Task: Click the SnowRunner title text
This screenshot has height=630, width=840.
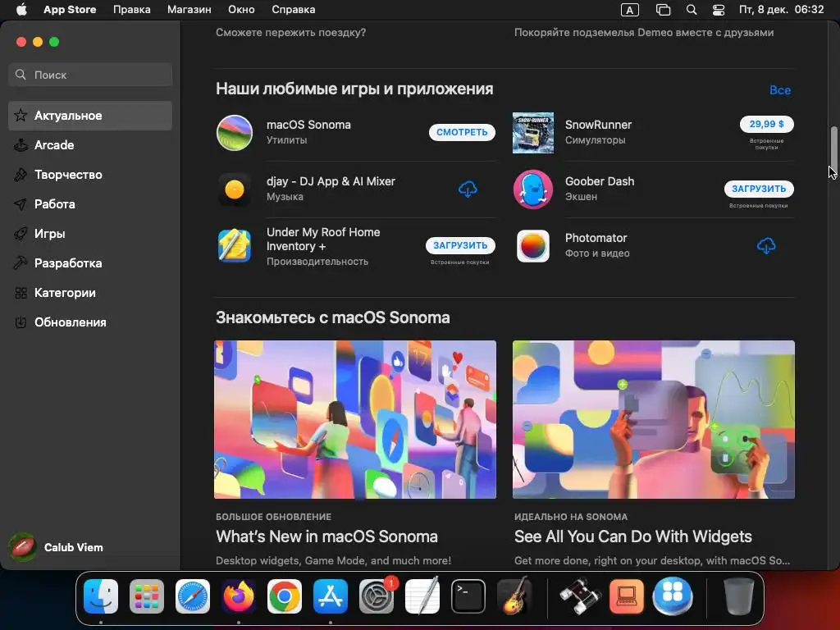Action: click(x=598, y=125)
